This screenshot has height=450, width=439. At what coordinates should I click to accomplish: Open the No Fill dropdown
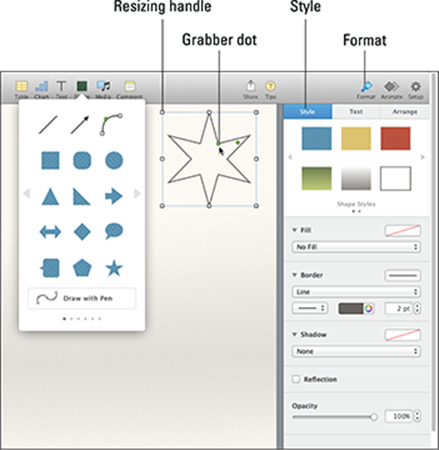click(x=356, y=247)
